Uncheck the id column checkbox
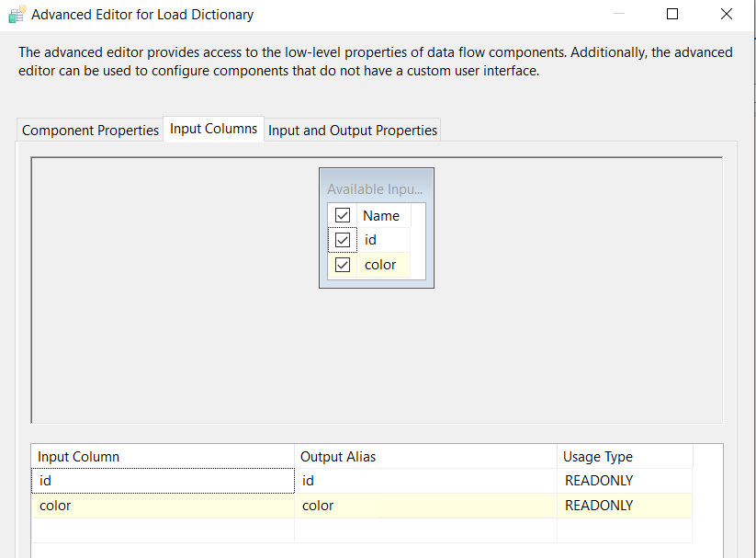Viewport: 756px width, 558px height. [343, 240]
